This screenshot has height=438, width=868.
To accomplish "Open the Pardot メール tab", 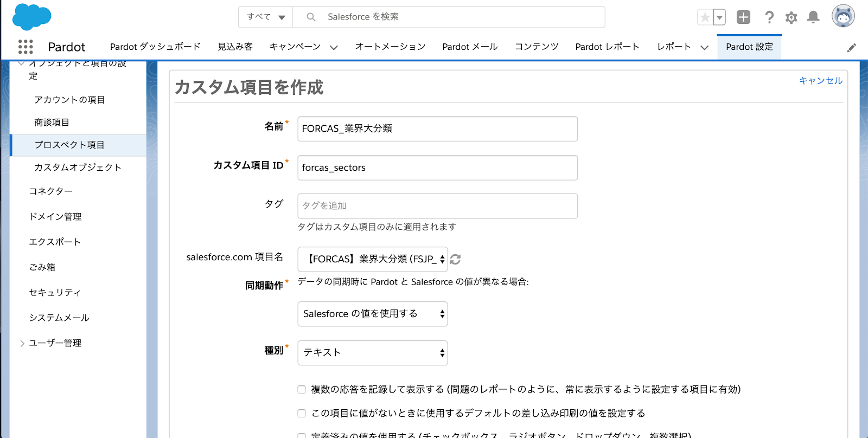I will pyautogui.click(x=470, y=47).
